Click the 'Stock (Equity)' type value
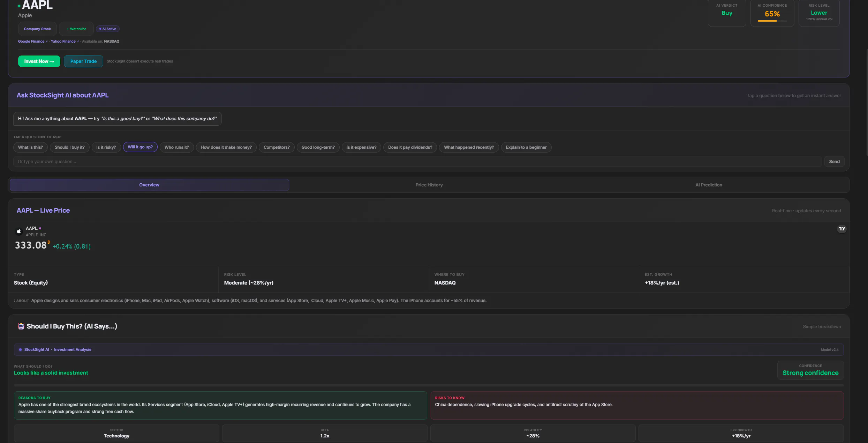The image size is (868, 443). point(31,283)
